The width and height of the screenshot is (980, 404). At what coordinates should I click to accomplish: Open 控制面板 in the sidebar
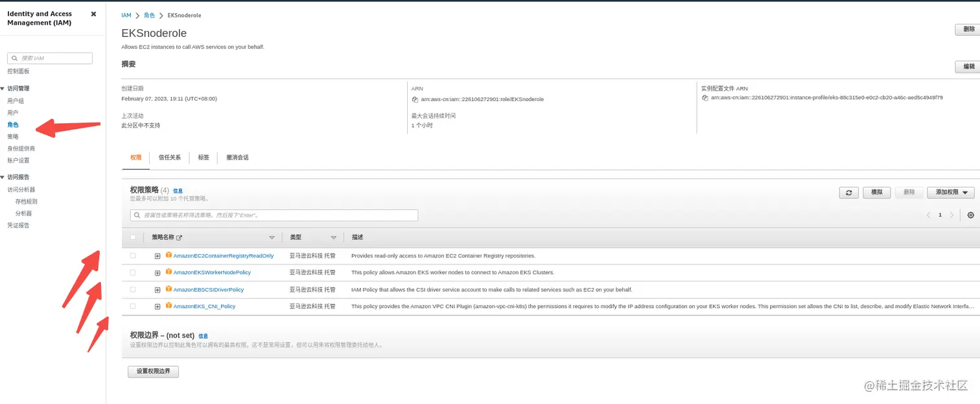tap(18, 71)
